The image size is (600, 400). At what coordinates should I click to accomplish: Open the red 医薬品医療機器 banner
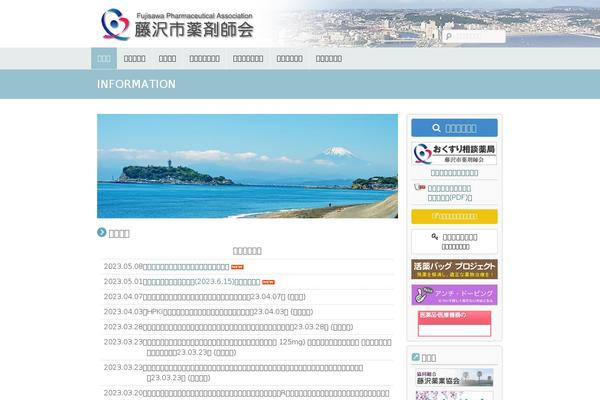pos(454,323)
